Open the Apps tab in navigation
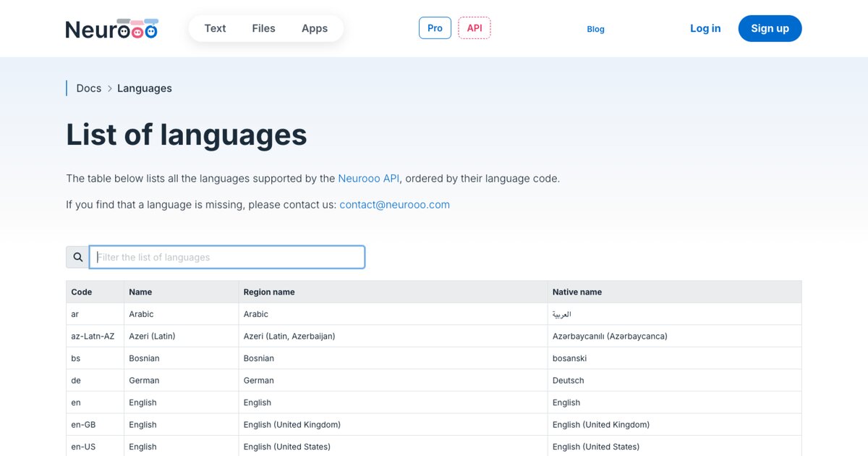 315,28
